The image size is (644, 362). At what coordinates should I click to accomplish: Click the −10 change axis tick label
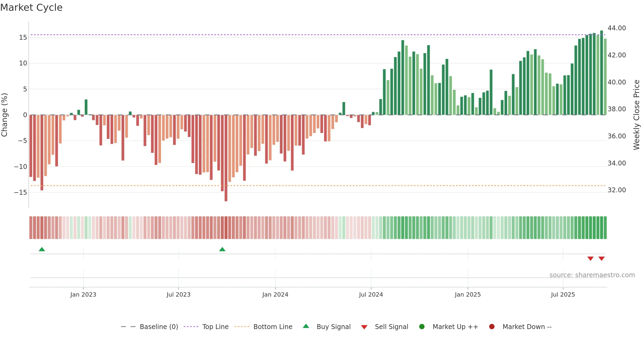tap(21, 167)
